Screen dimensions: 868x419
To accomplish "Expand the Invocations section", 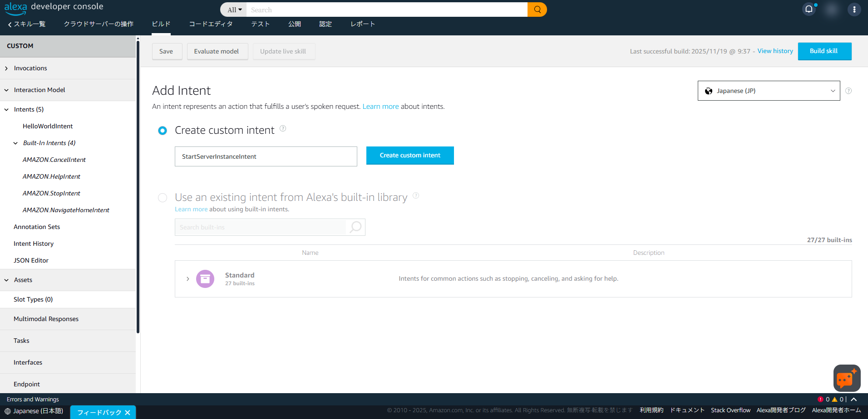I will [6, 68].
